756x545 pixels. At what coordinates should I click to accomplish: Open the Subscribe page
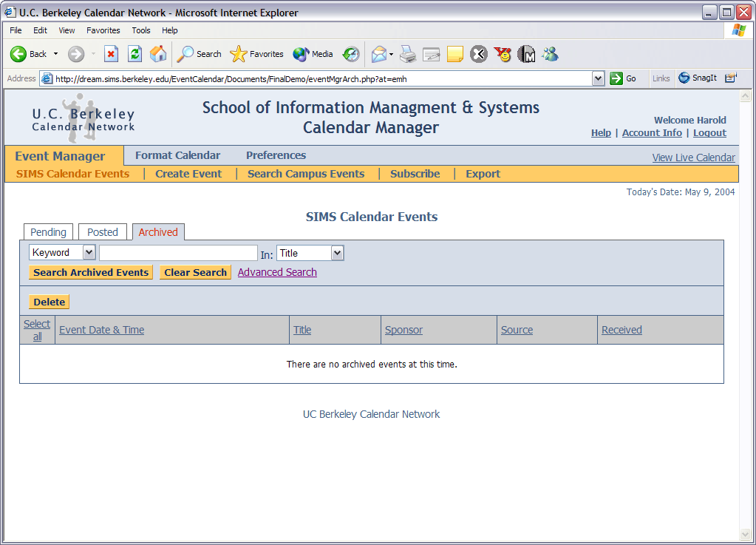[415, 174]
